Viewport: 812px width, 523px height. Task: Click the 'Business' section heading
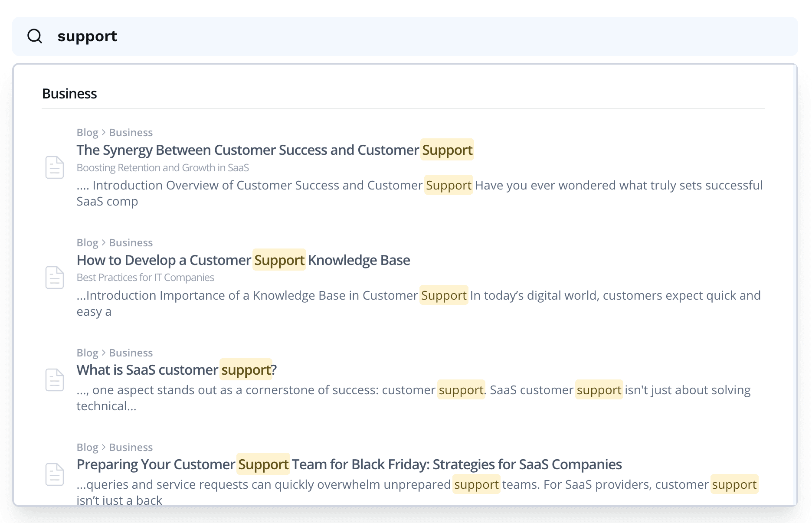(x=69, y=94)
